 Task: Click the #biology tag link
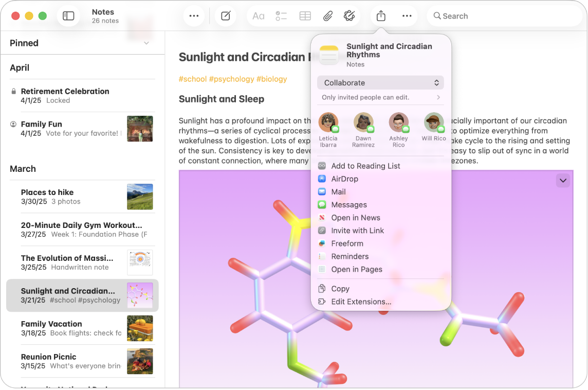pyautogui.click(x=272, y=79)
